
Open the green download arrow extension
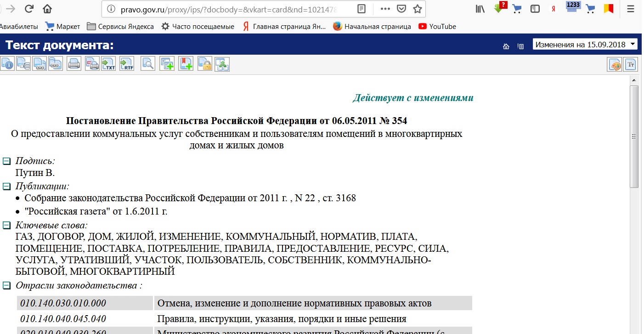click(x=500, y=8)
